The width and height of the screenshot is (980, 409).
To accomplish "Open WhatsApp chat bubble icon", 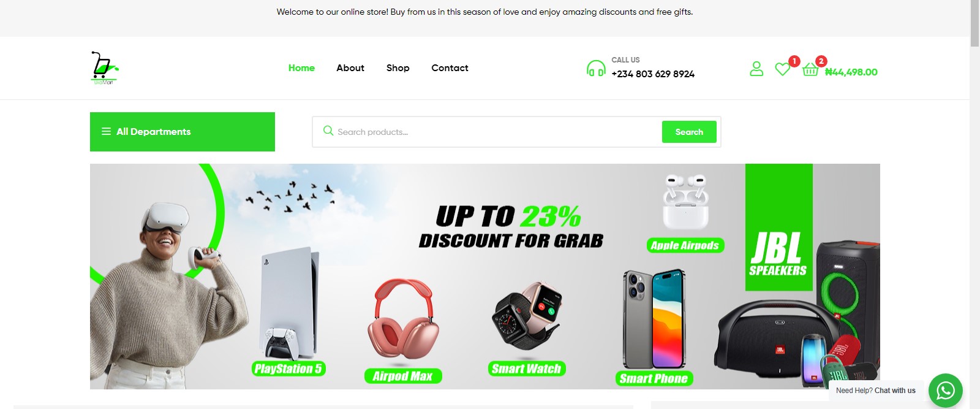I will [946, 391].
